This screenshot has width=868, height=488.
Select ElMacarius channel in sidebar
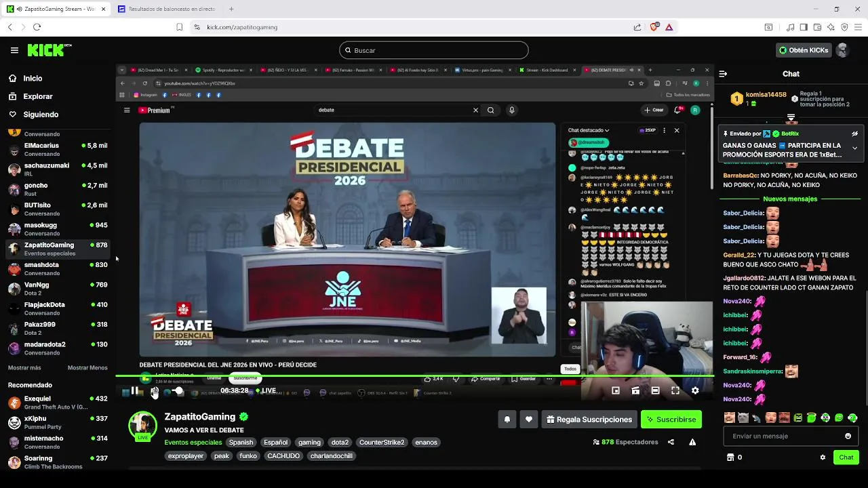tap(58, 149)
